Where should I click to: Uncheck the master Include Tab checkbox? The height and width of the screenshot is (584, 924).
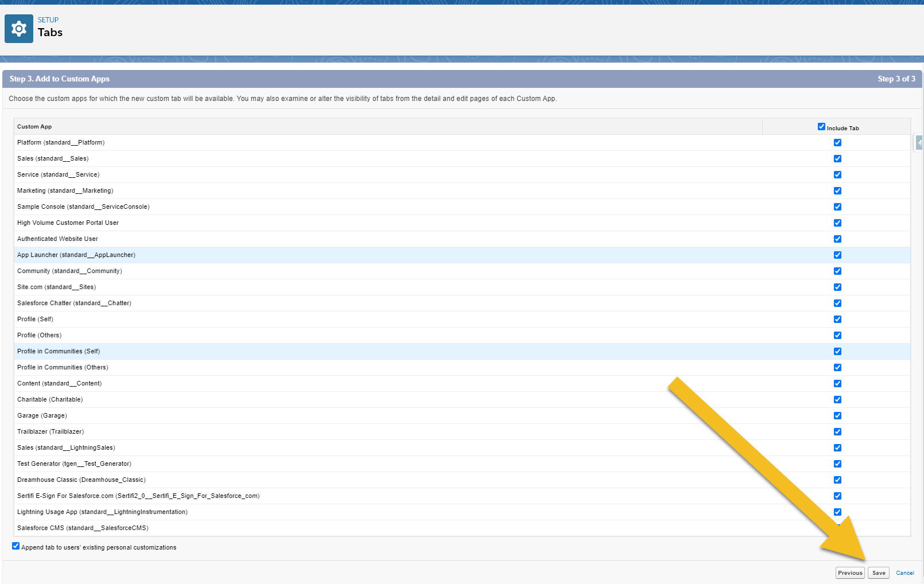click(821, 126)
